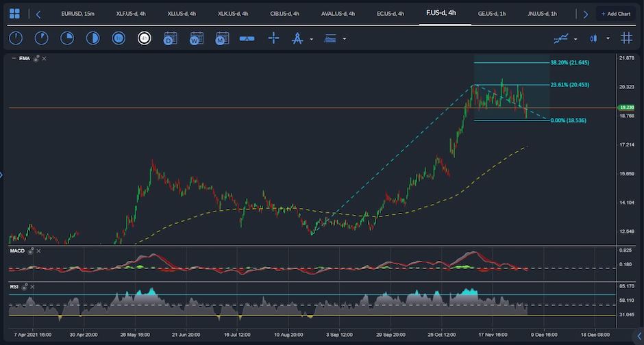644x345 pixels.
Task: Select the daily (D) calendar timeframe
Action: coord(170,38)
